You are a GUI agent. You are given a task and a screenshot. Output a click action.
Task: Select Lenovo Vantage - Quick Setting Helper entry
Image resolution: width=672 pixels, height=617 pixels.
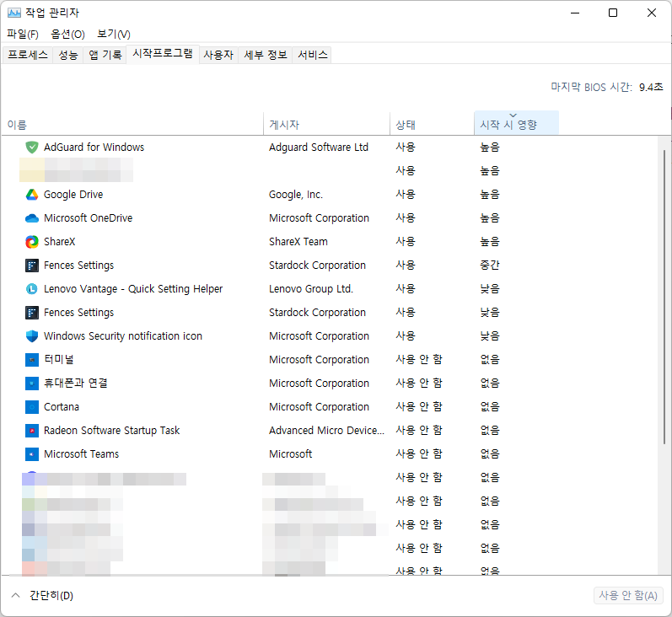click(x=133, y=289)
